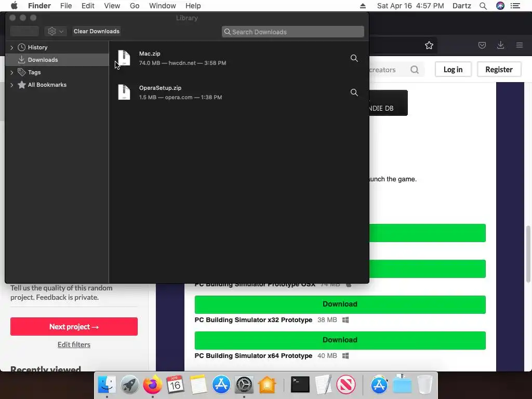
Task: Click the OperaSetup.zip file icon
Action: pyautogui.click(x=124, y=92)
